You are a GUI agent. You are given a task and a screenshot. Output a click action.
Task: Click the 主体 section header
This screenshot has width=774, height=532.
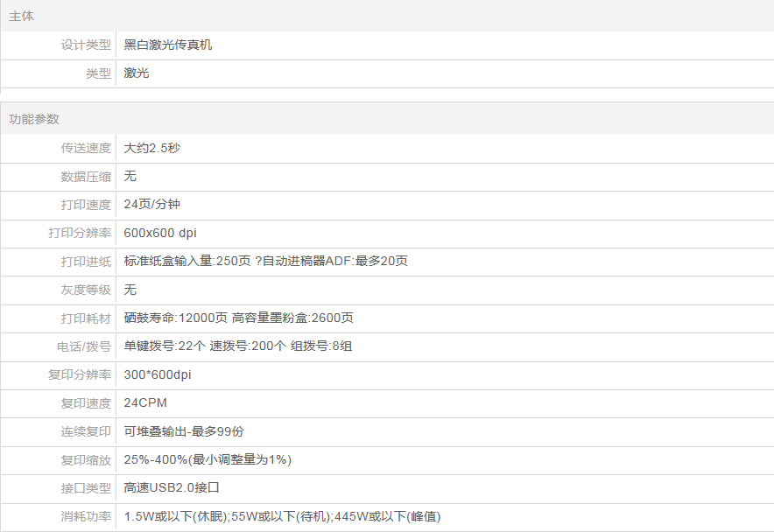click(22, 17)
